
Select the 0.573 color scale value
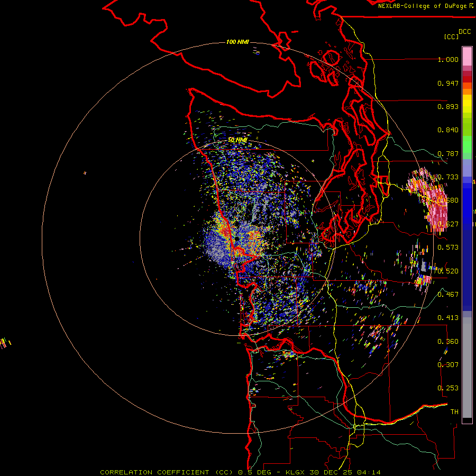tap(448, 248)
